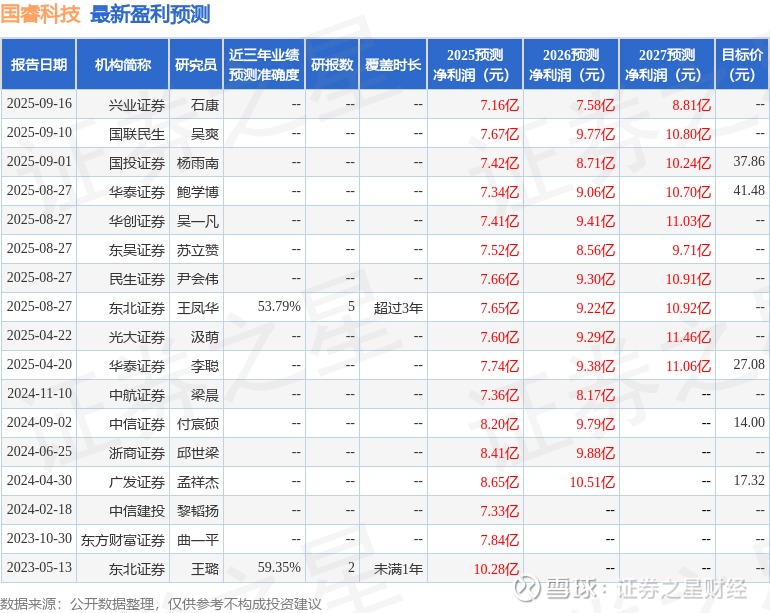Click the 9.71亿 forecast value

(691, 250)
